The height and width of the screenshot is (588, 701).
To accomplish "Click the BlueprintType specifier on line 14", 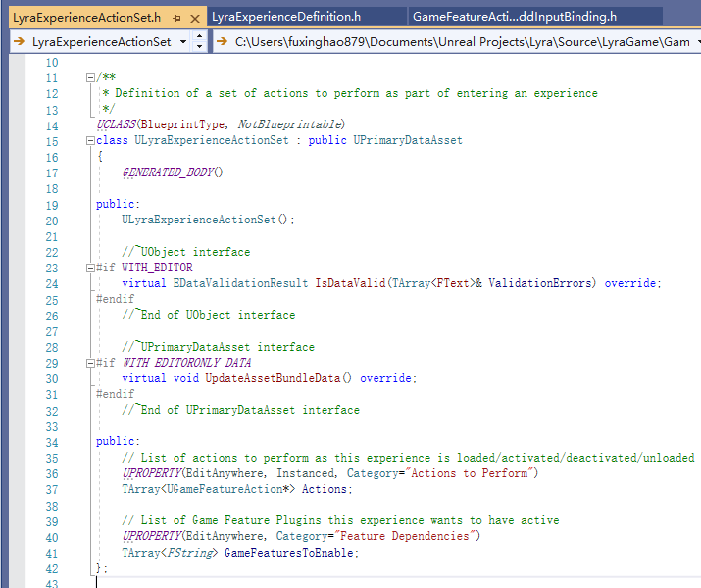I will point(182,124).
